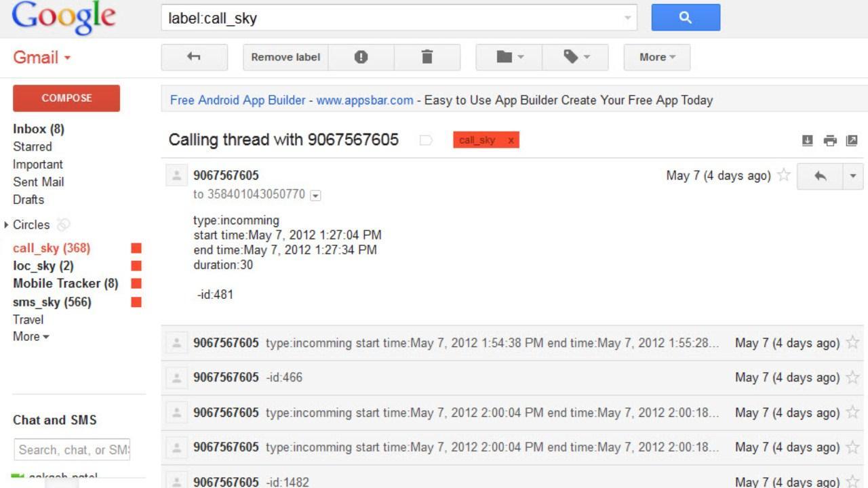
Task: Expand the Circles section
Action: (7, 224)
